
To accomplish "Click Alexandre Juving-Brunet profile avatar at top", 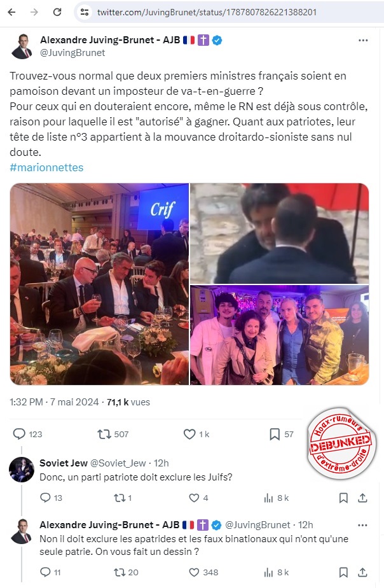I will tap(22, 46).
